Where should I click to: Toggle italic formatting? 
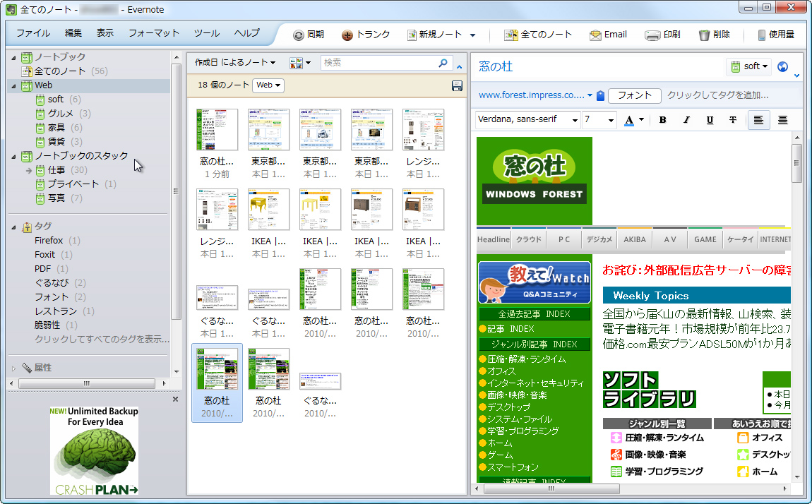click(685, 120)
